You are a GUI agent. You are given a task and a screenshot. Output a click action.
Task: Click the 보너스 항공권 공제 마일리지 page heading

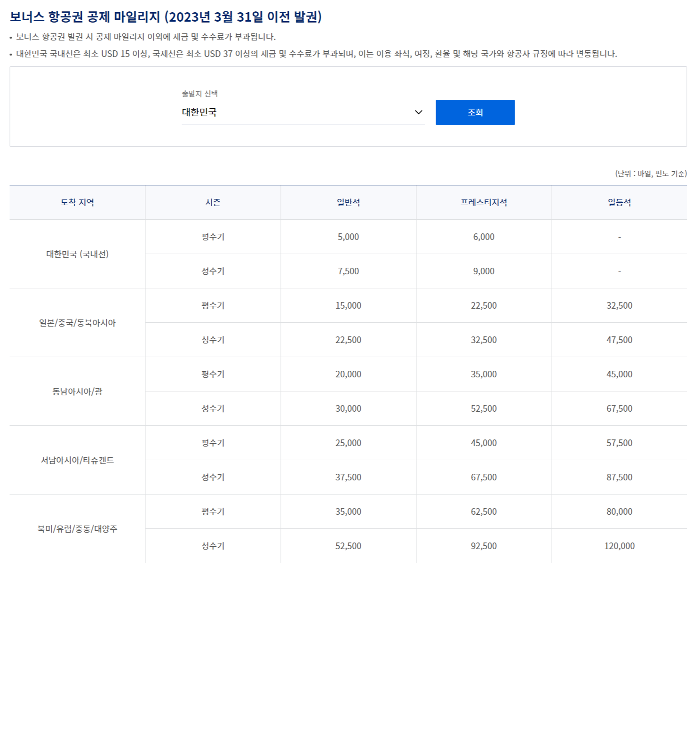point(166,17)
